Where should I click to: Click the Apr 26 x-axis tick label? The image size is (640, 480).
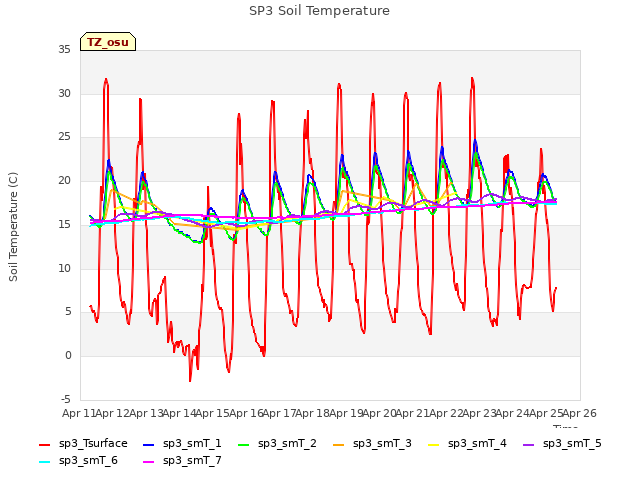580,413
